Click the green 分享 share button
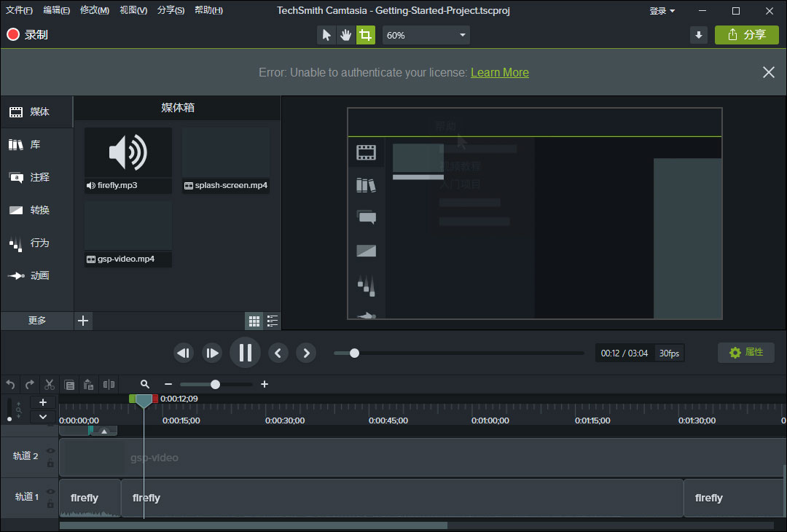Screen dimensions: 787x532 coord(746,35)
